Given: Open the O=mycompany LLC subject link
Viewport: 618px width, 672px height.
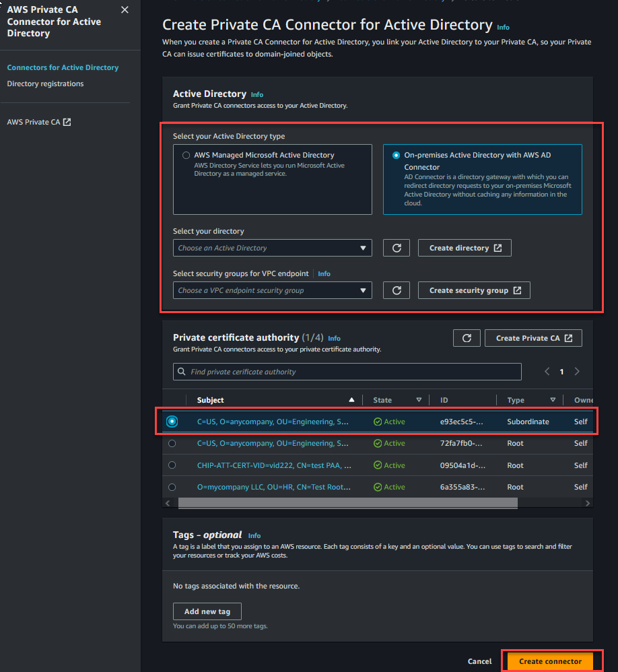Looking at the screenshot, I should pyautogui.click(x=273, y=488).
